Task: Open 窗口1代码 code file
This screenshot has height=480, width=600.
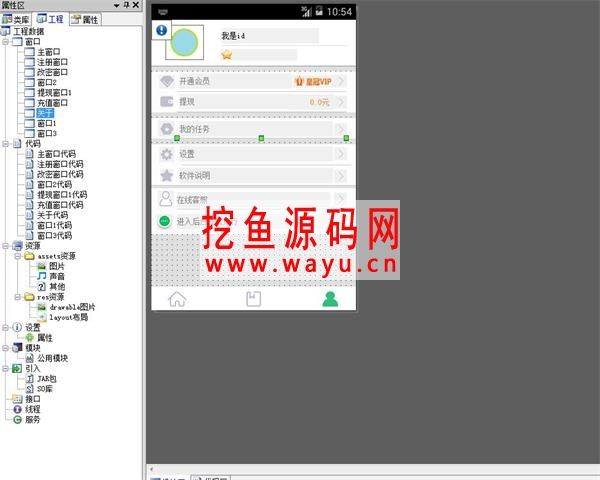Action: click(x=54, y=225)
